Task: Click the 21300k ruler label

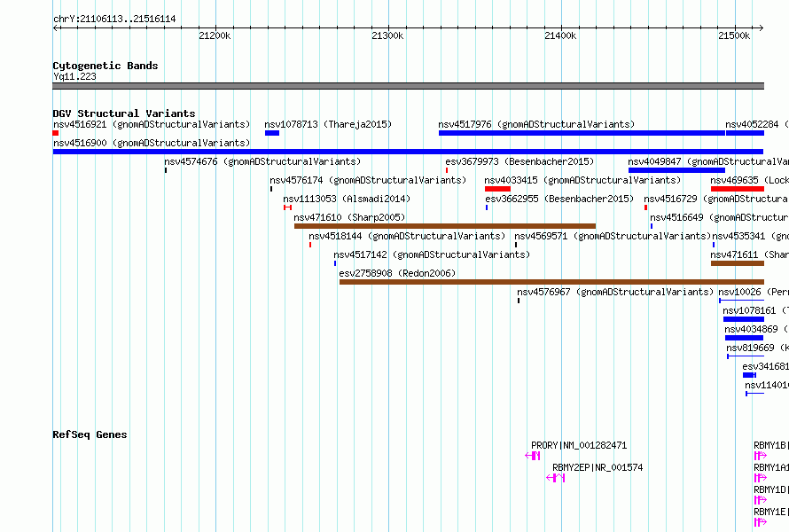Action: pyautogui.click(x=387, y=35)
